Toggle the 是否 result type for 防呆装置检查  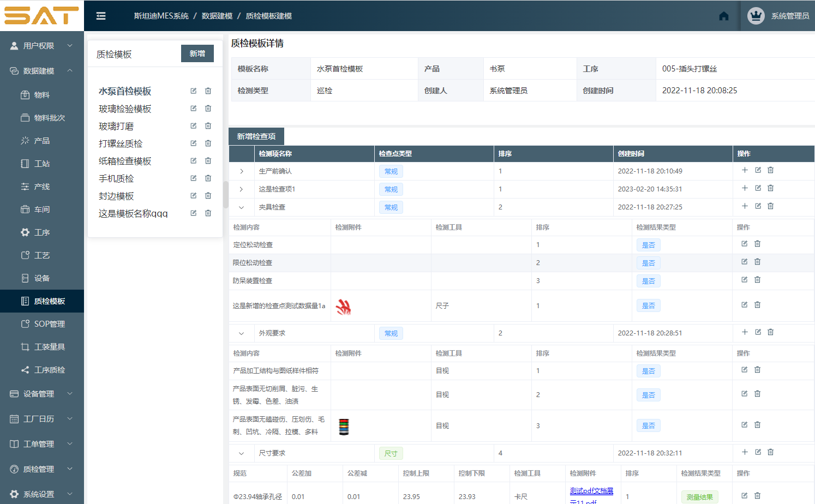(649, 280)
